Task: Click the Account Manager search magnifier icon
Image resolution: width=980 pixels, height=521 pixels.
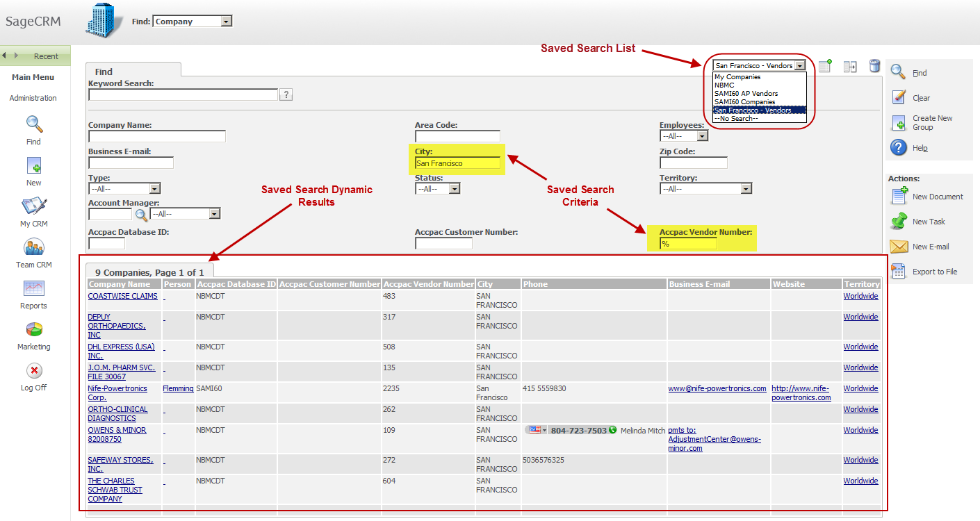Action: coord(141,214)
